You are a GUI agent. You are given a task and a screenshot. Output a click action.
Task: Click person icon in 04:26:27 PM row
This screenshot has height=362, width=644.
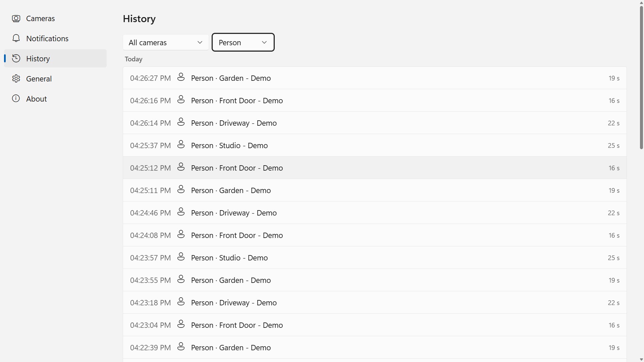coord(181,77)
